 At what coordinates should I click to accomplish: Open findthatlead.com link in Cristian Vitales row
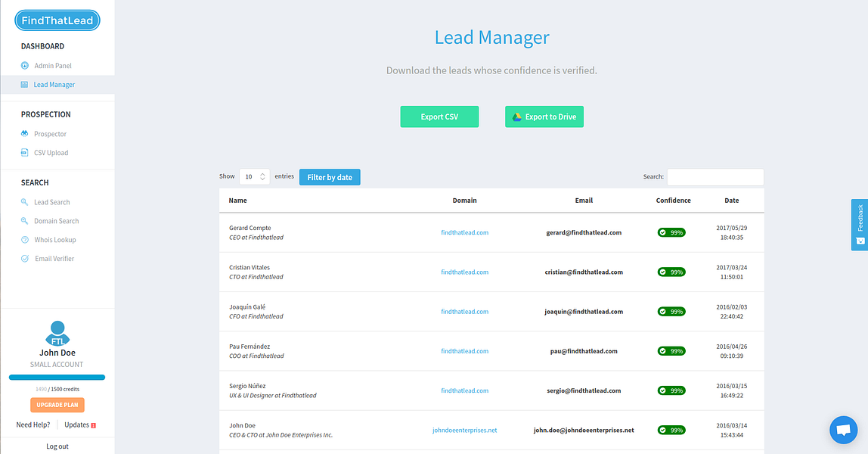click(x=464, y=272)
